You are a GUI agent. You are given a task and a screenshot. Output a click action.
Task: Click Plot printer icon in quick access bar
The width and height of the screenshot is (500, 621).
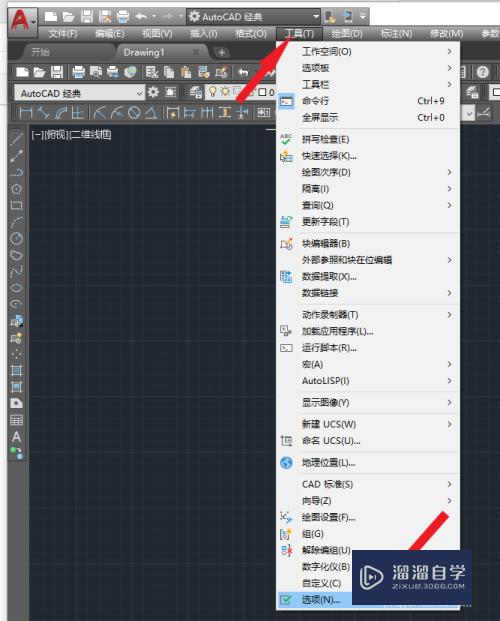click(x=123, y=17)
